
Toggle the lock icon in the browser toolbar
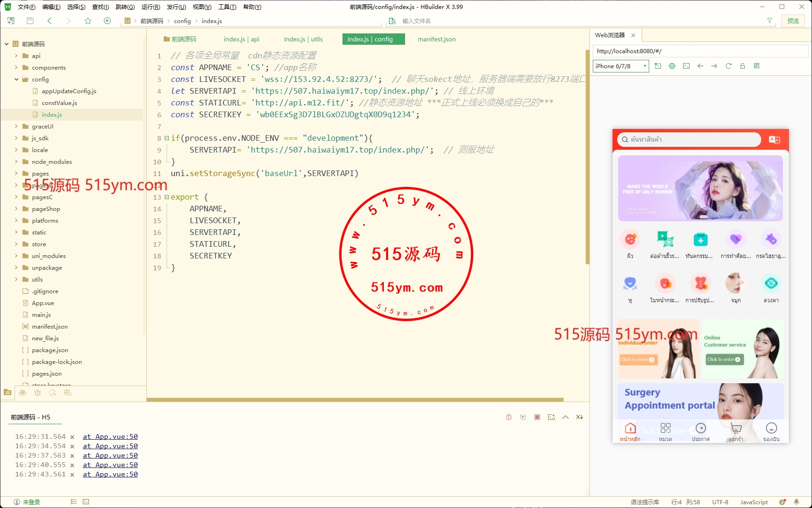(x=742, y=66)
